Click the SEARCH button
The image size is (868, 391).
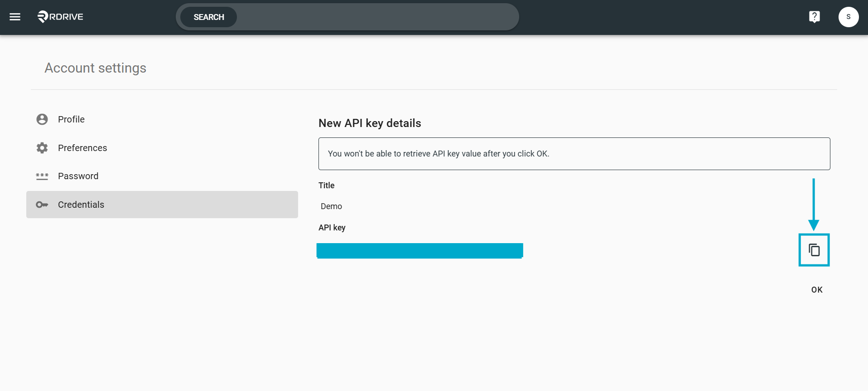coord(209,17)
